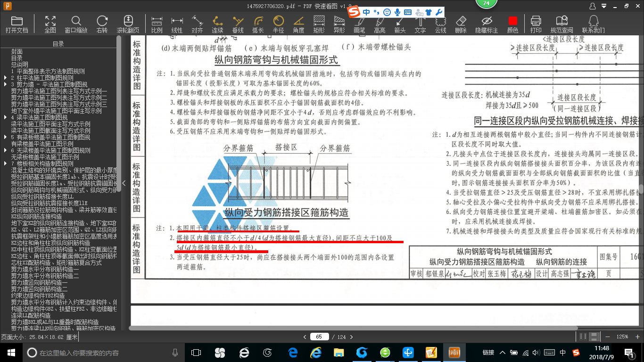
Task: Select the 连续 continuous measure tool
Action: point(217,24)
